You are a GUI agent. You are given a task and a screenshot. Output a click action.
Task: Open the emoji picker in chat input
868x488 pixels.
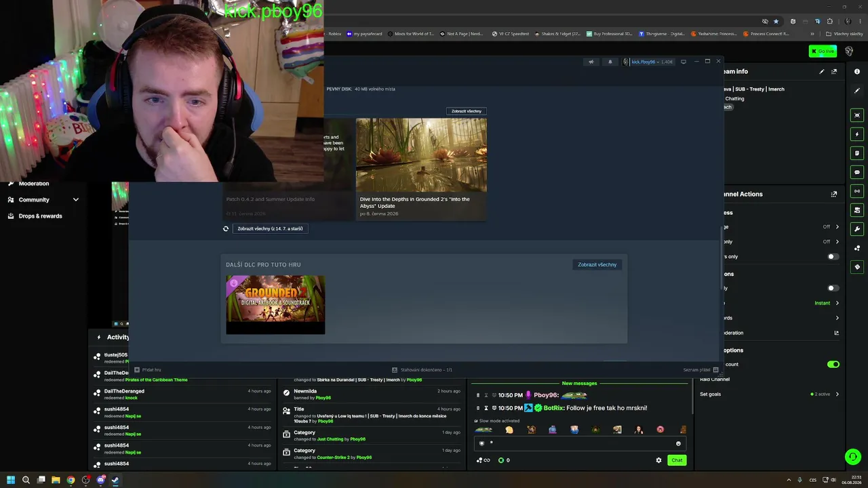click(x=678, y=444)
